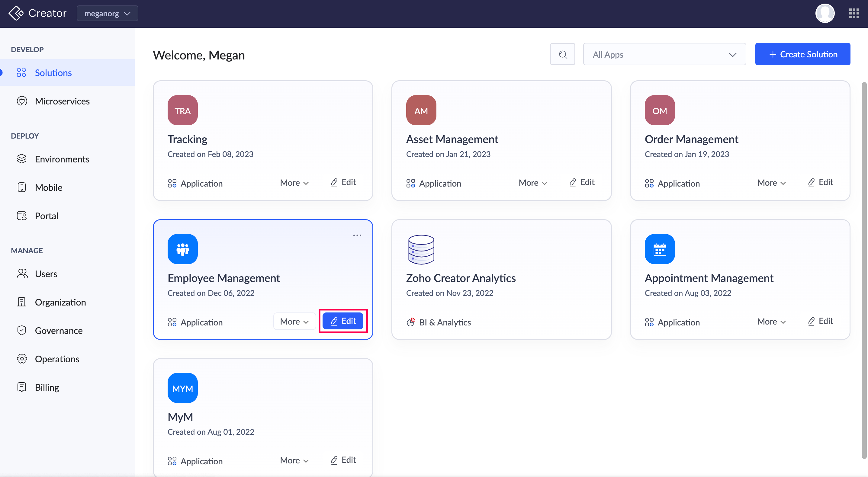Click Edit on Employee Management card
Viewport: 868px width, 477px height.
tap(343, 321)
